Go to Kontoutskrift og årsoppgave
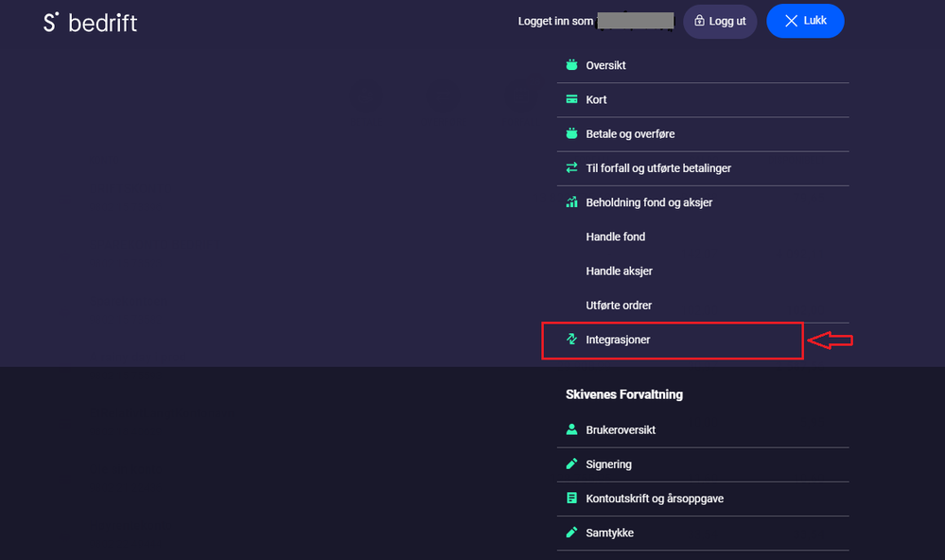Image resolution: width=945 pixels, height=560 pixels. coord(655,499)
